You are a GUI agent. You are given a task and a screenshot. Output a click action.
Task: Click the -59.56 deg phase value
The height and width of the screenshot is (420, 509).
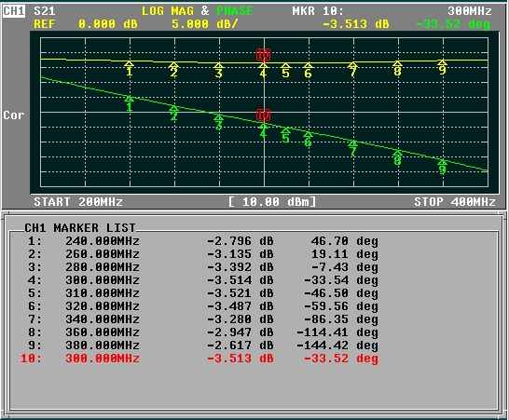click(341, 306)
